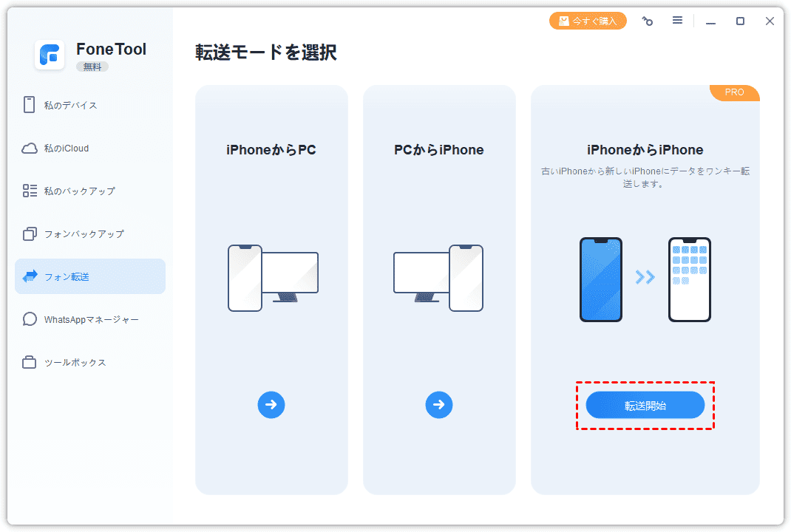Open the hamburger menu icon
The height and width of the screenshot is (532, 791).
coord(677,20)
